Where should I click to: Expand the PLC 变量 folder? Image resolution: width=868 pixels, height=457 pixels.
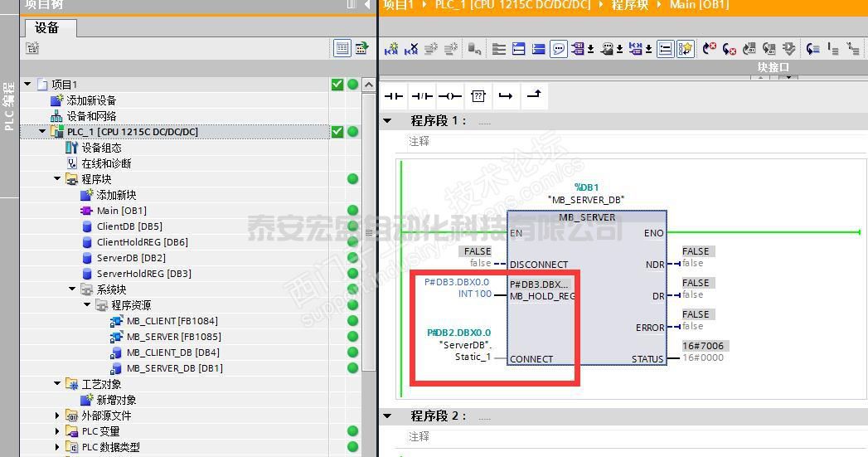[58, 431]
